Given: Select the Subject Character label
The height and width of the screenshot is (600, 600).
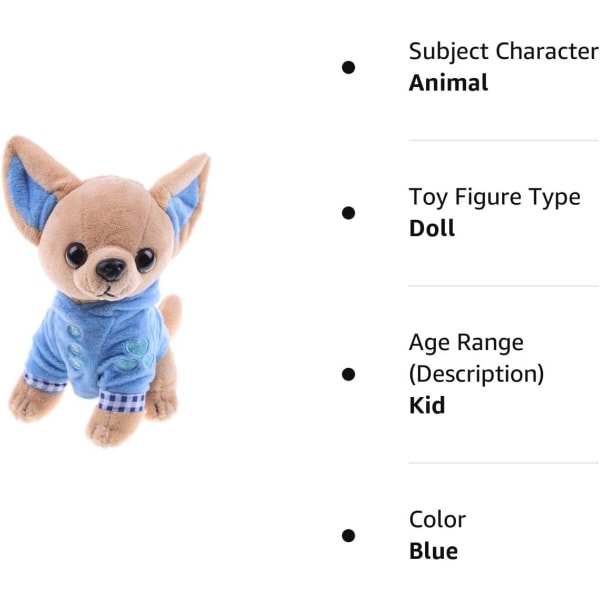Looking at the screenshot, I should 504,52.
